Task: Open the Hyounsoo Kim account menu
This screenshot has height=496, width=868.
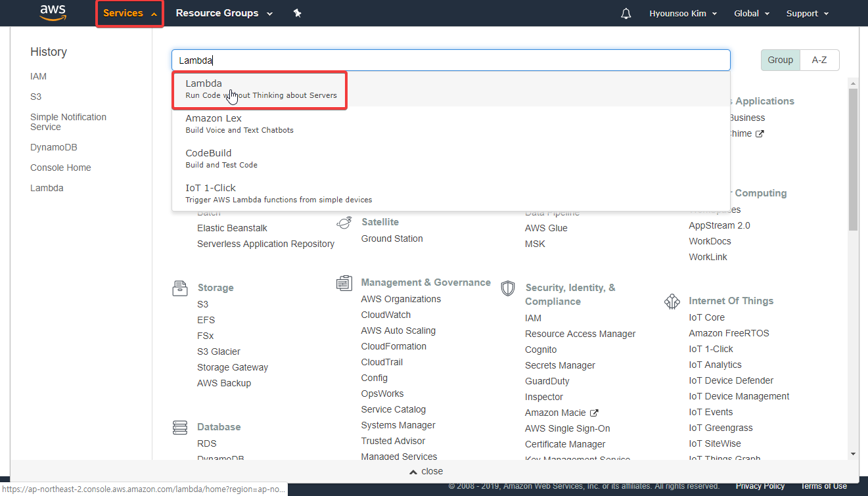Action: click(683, 13)
